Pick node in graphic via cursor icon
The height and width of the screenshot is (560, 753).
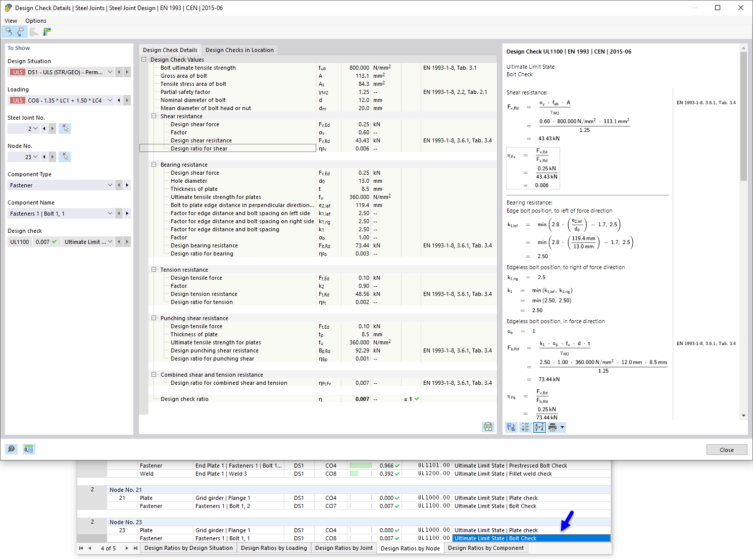tap(65, 157)
